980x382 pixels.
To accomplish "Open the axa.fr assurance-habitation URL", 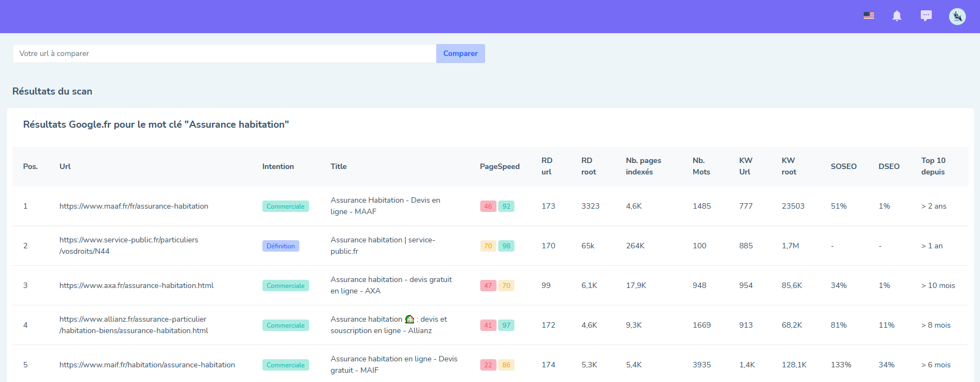I will tap(136, 285).
